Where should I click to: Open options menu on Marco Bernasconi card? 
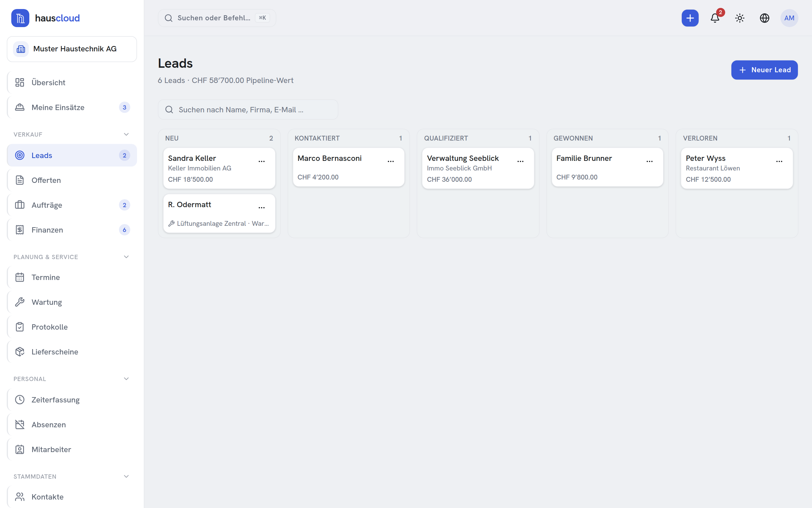[390, 162]
